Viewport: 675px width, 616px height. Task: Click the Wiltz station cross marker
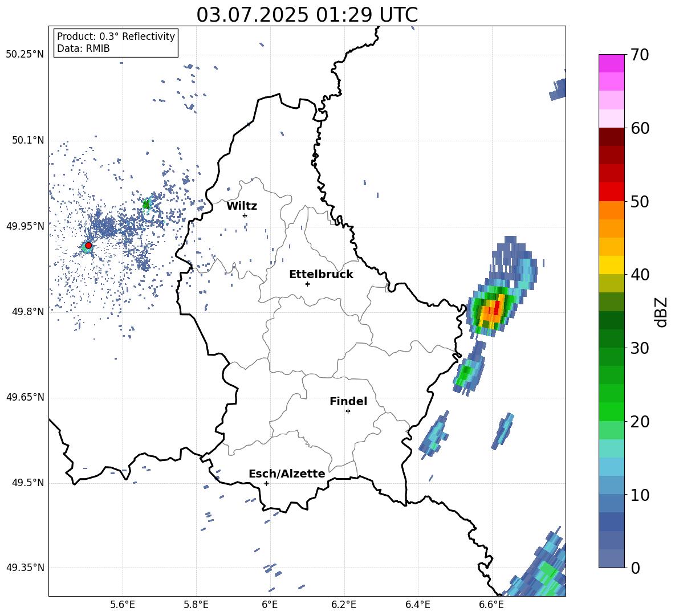coord(245,215)
